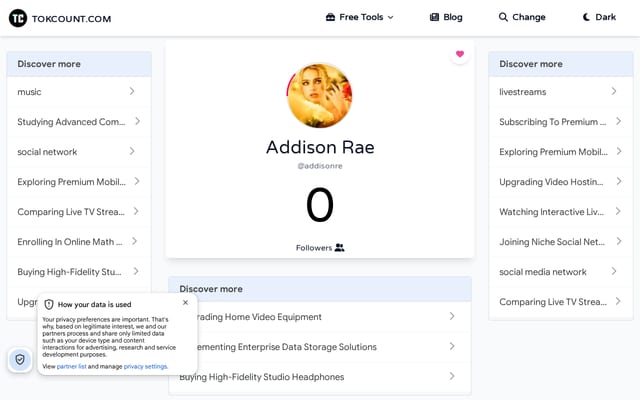Open Watching Interactive Liv... link
640x400 pixels.
click(561, 212)
